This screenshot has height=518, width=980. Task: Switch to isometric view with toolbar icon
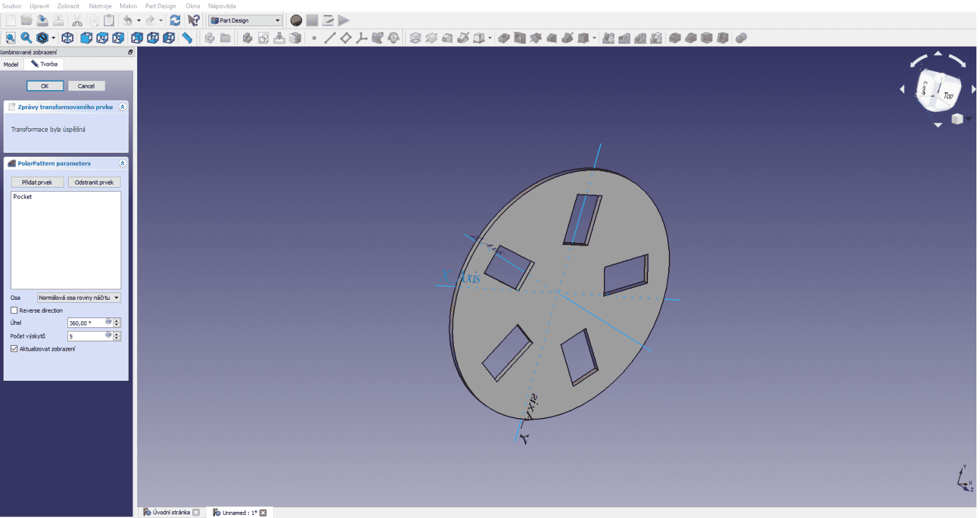click(68, 38)
